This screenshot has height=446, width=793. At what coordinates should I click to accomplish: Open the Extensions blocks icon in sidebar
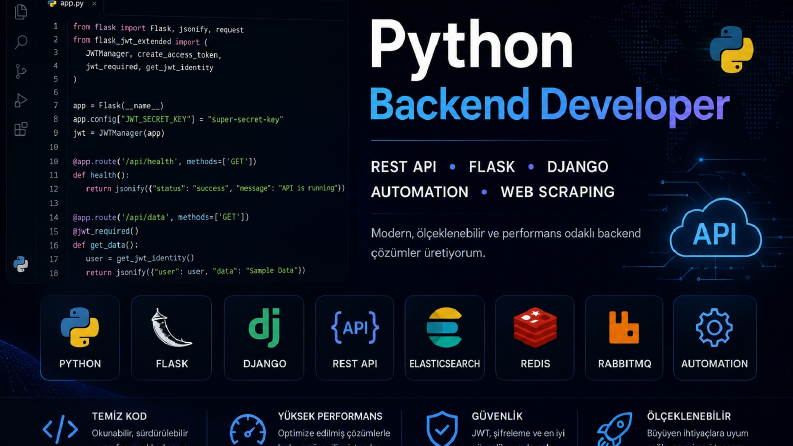pyautogui.click(x=21, y=129)
